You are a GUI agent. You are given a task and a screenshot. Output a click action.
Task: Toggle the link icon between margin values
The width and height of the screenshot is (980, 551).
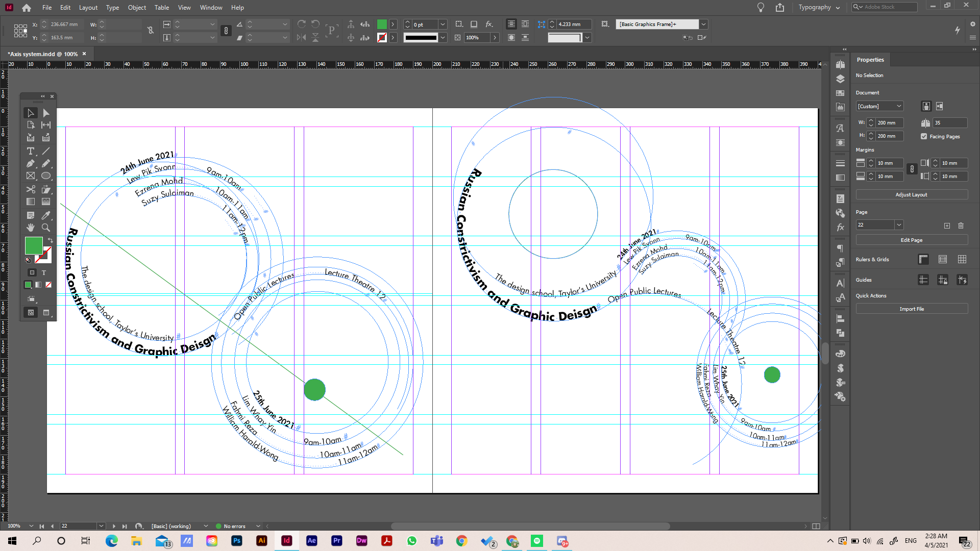[x=912, y=169]
